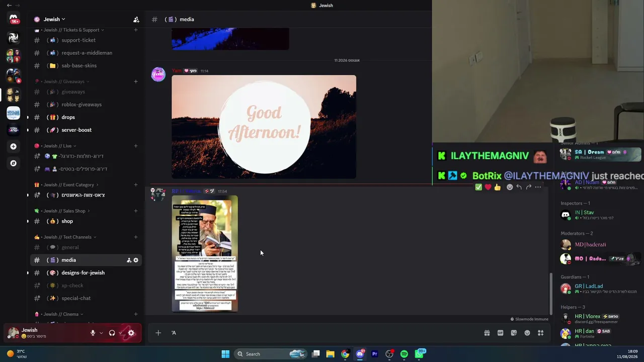Click the Windows Start button

tap(225, 354)
